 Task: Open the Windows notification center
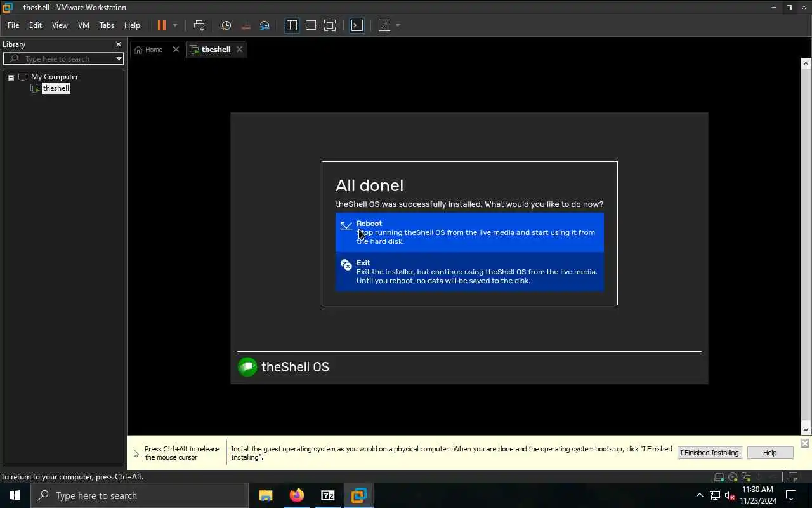point(792,495)
